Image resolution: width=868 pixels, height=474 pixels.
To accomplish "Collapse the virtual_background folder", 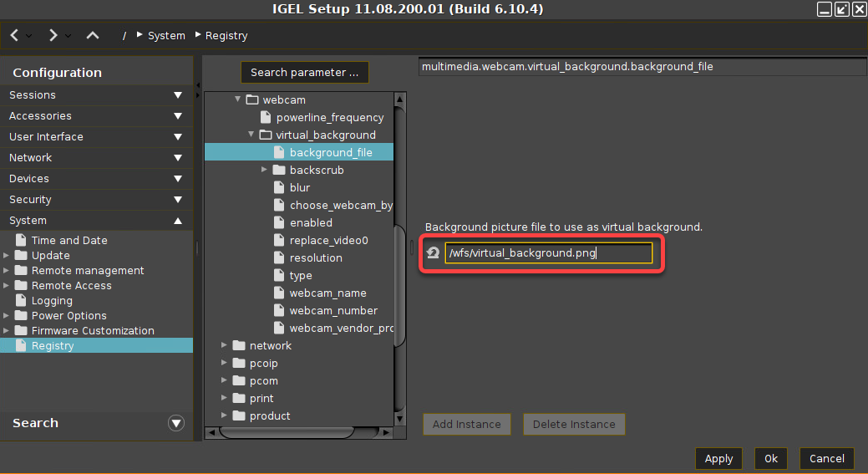I will point(251,135).
